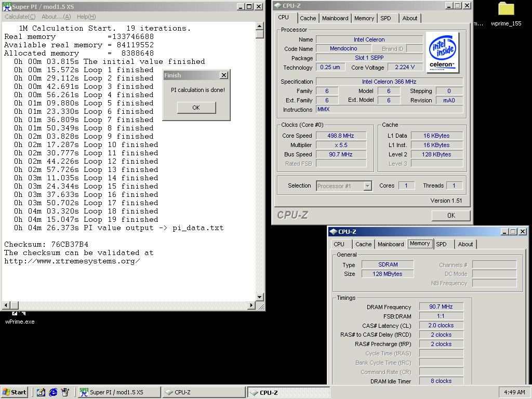Click the Super PI vertical scrollbar down arrow

click(x=260, y=297)
